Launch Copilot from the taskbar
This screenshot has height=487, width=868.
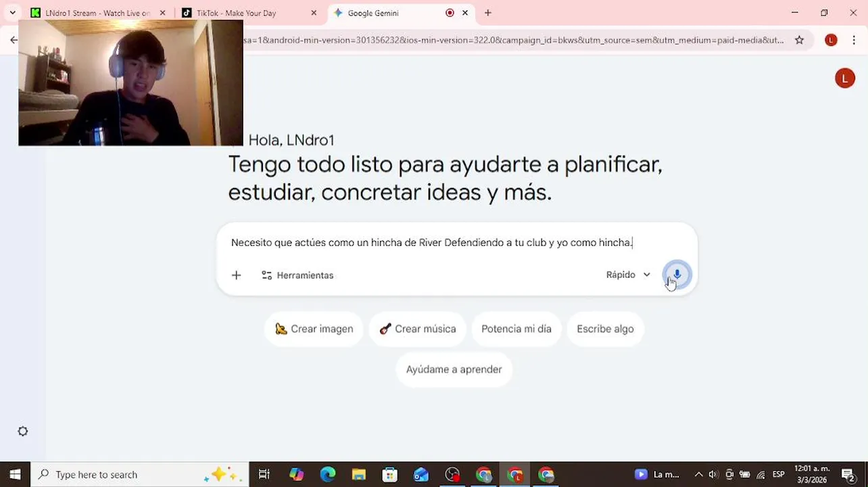pos(297,474)
